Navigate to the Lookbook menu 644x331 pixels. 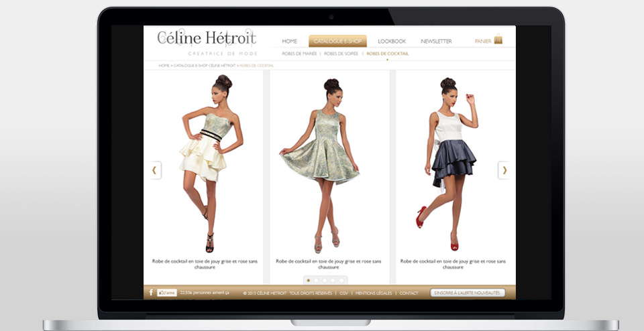click(x=392, y=42)
